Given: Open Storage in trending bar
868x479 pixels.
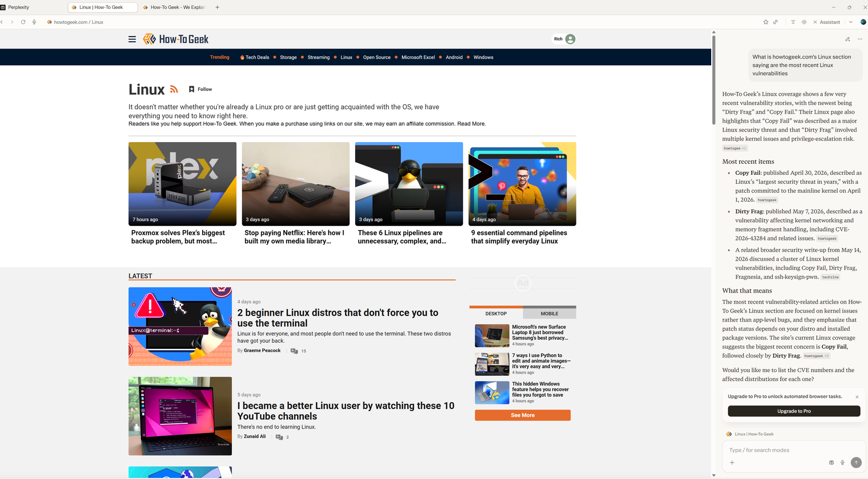Looking at the screenshot, I should pos(288,57).
